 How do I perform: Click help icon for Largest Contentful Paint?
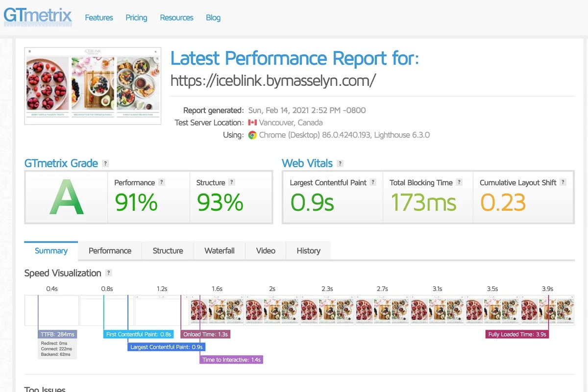coord(373,182)
